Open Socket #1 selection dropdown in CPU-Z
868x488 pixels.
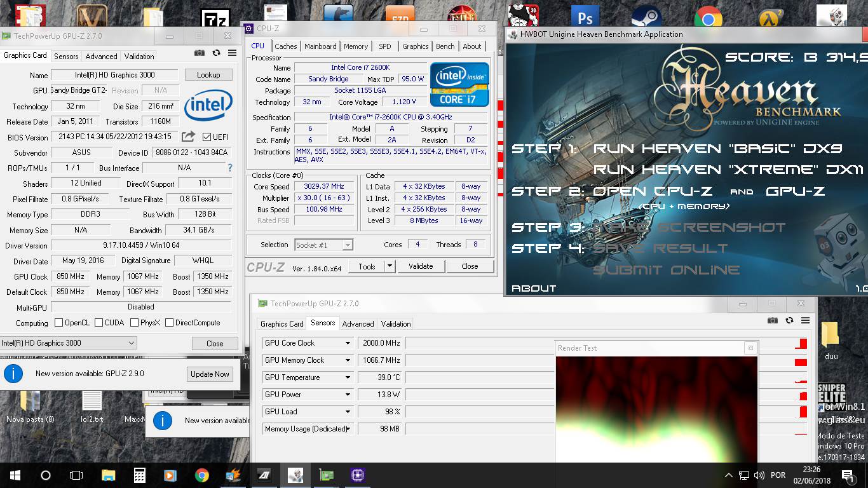click(323, 245)
